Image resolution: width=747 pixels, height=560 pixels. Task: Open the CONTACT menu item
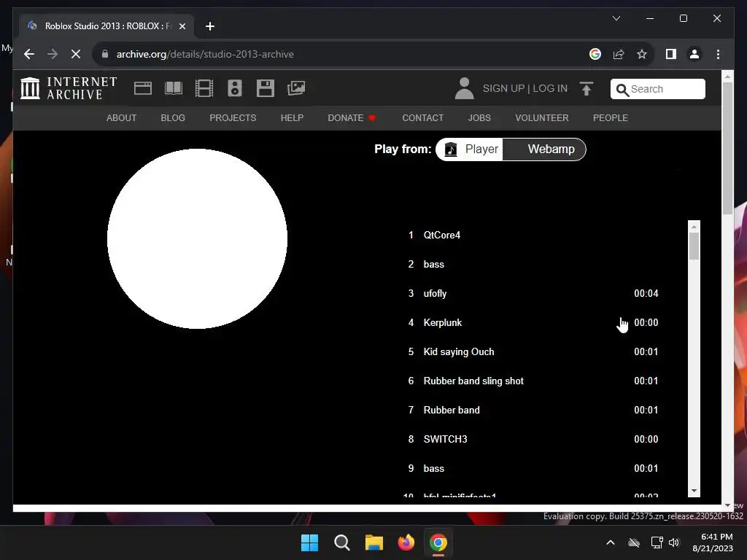click(423, 118)
